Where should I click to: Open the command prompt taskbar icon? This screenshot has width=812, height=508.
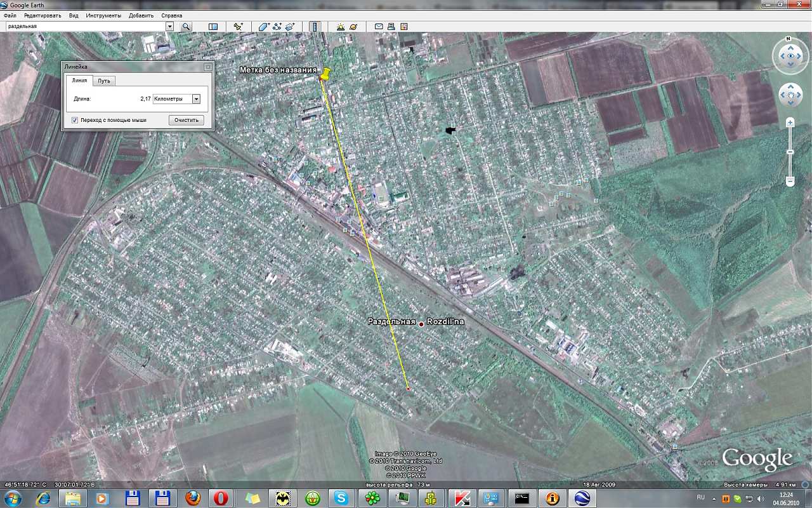coord(522,498)
